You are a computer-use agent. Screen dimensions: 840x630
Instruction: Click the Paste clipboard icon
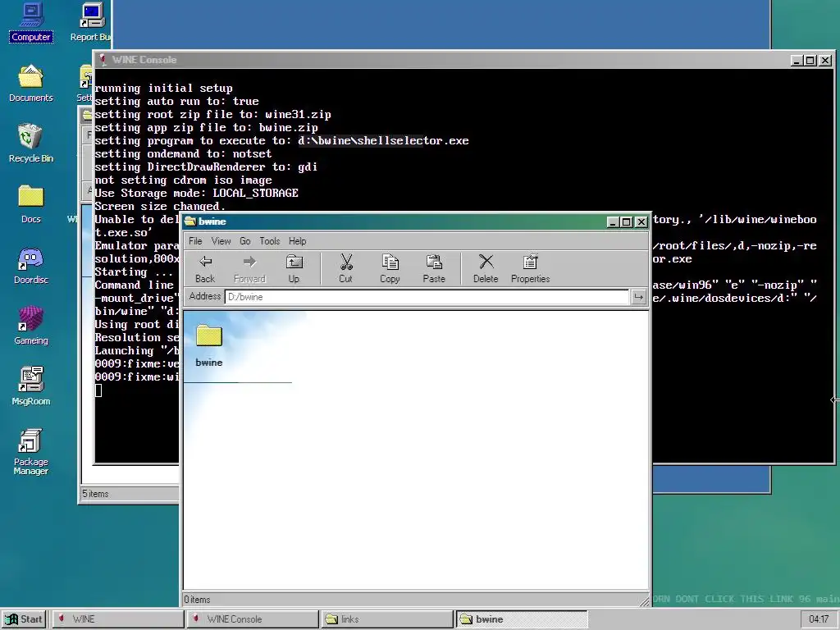tap(434, 268)
